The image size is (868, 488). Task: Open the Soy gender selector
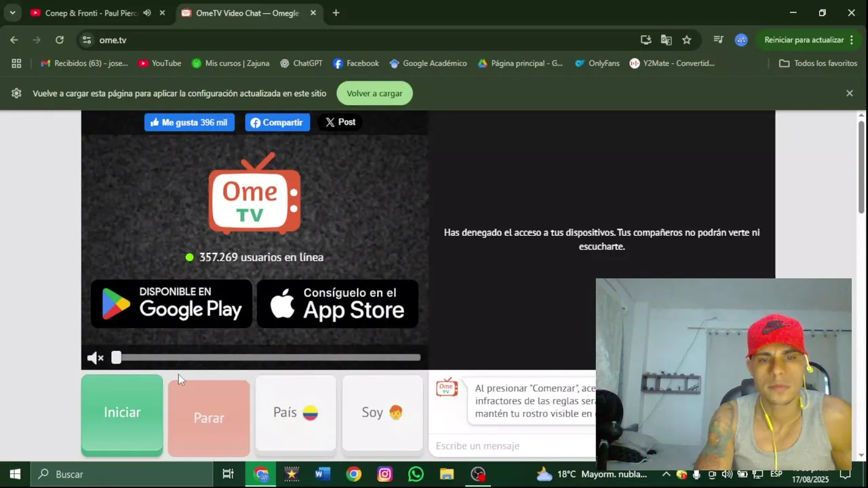tap(382, 413)
